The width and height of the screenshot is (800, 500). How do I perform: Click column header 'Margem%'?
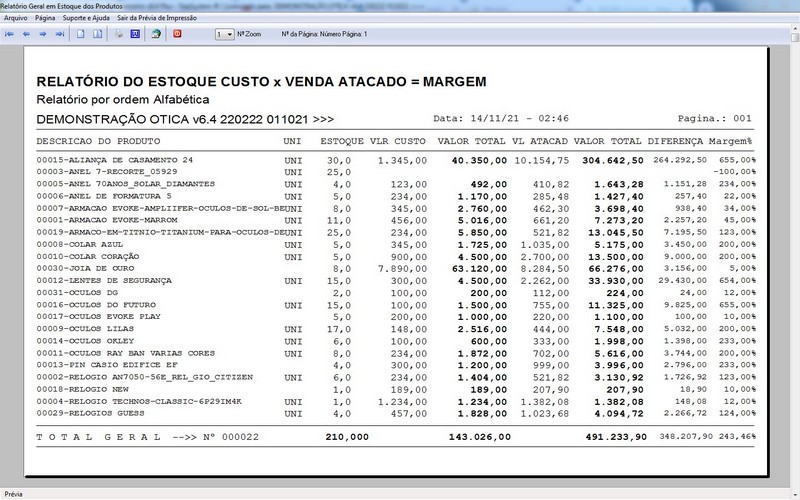tap(731, 141)
